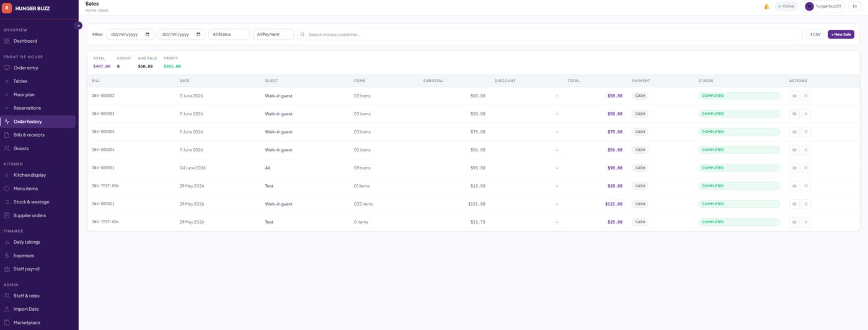View invoice INV-TEST-004 with eye icon

pyautogui.click(x=794, y=222)
